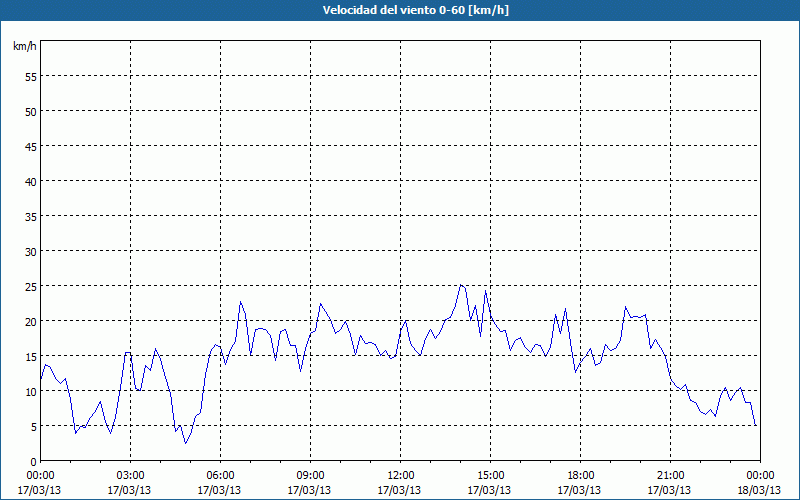Click the "21:00" time label on the X axis
Screen dimensions: 800x500
click(670, 476)
